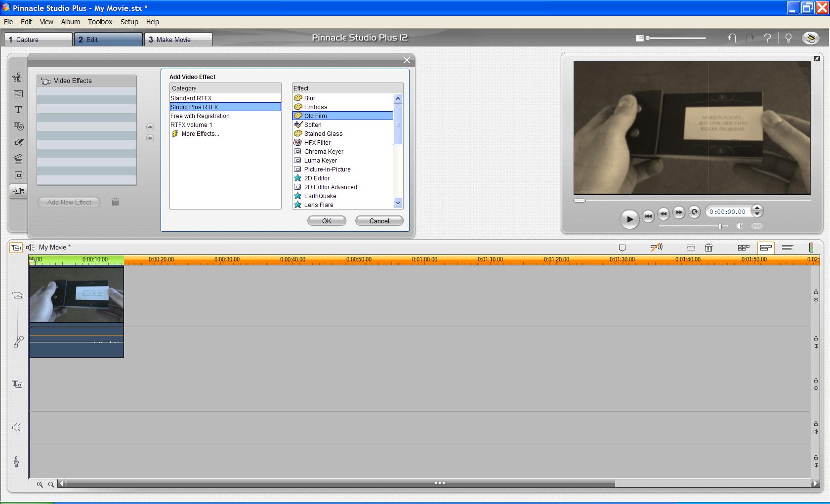Click the player volume slider
Screen dimensions: 830x504
[x=692, y=226]
